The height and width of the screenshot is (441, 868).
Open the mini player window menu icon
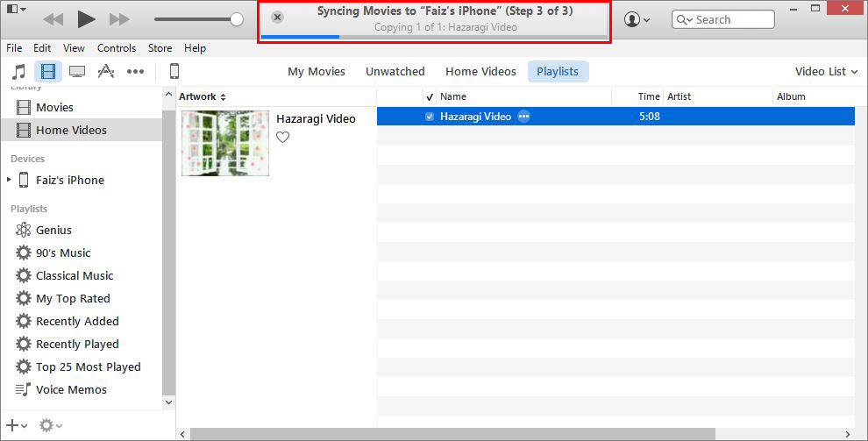point(15,8)
